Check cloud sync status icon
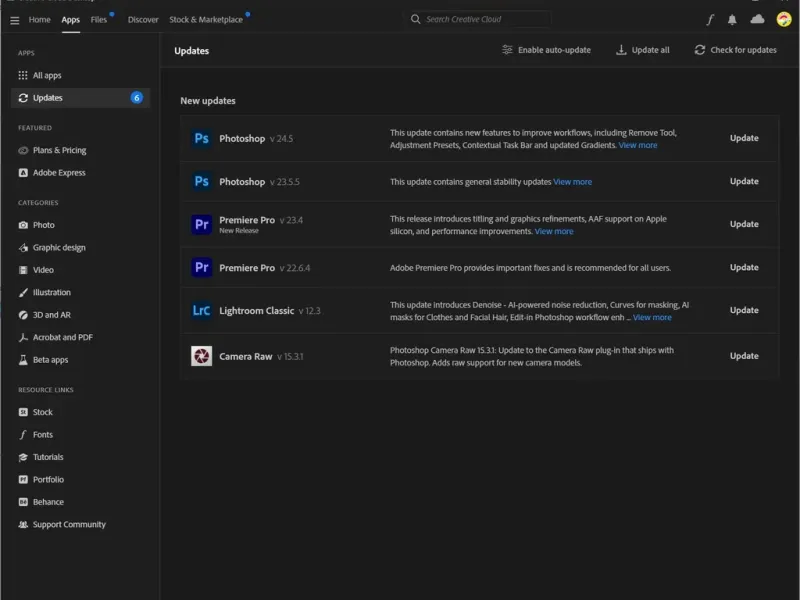 757,20
